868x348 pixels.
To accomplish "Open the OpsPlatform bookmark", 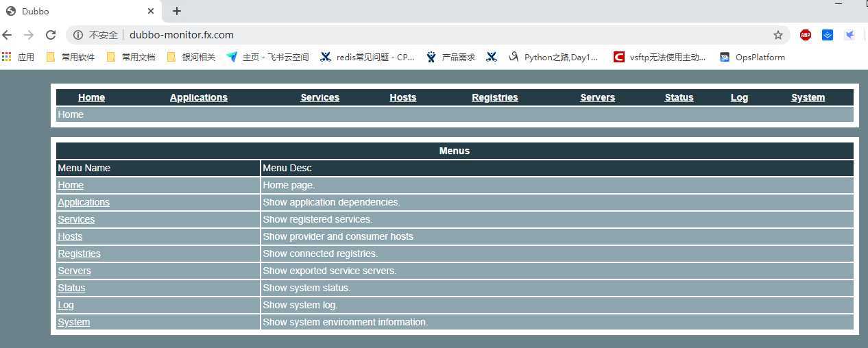I will [752, 58].
